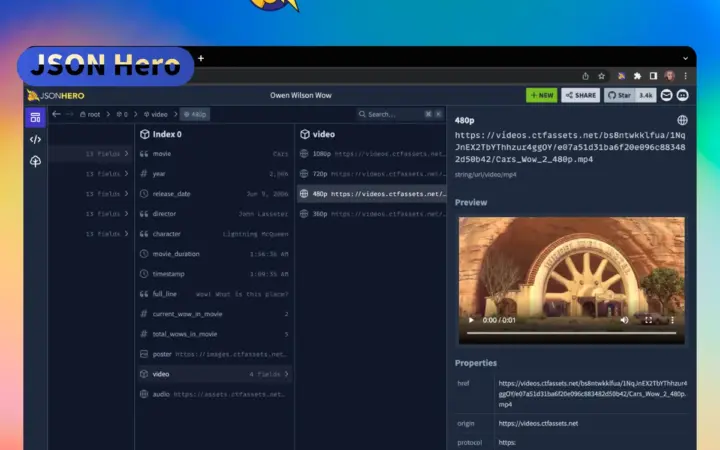Click the browser share icon

(585, 76)
